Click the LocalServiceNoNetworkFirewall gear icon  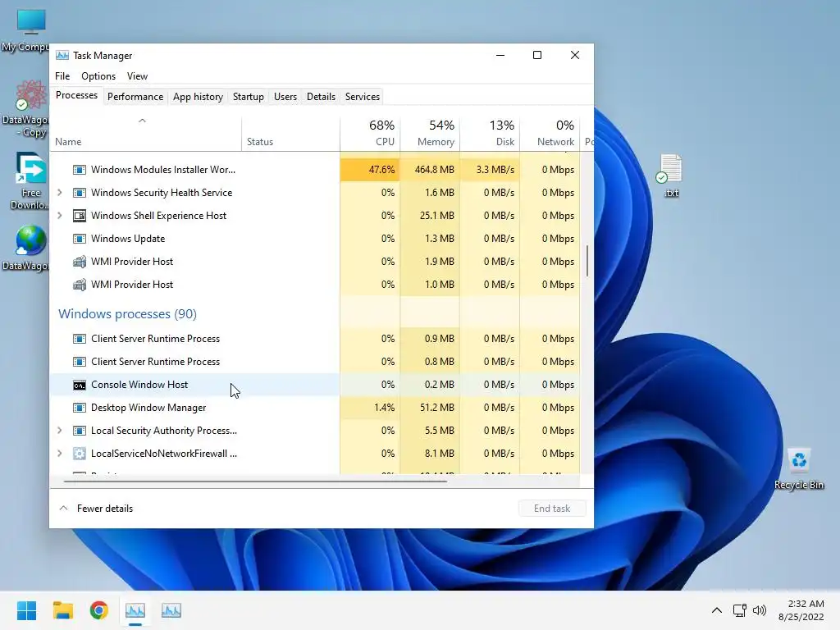(x=80, y=454)
